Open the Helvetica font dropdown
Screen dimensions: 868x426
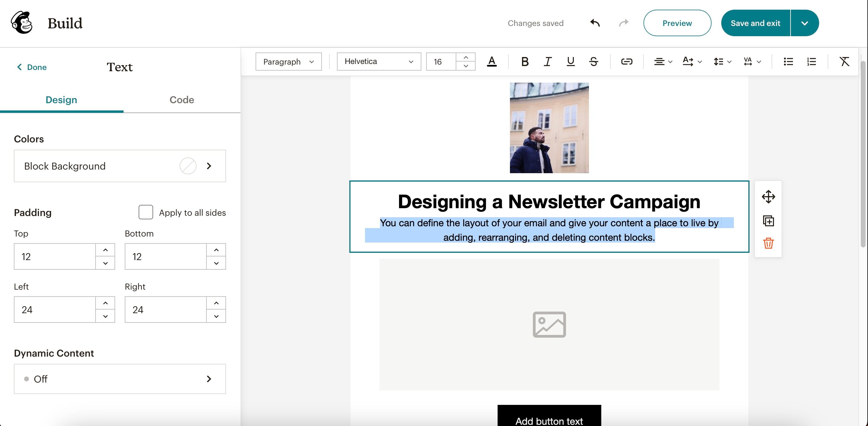pyautogui.click(x=379, y=62)
